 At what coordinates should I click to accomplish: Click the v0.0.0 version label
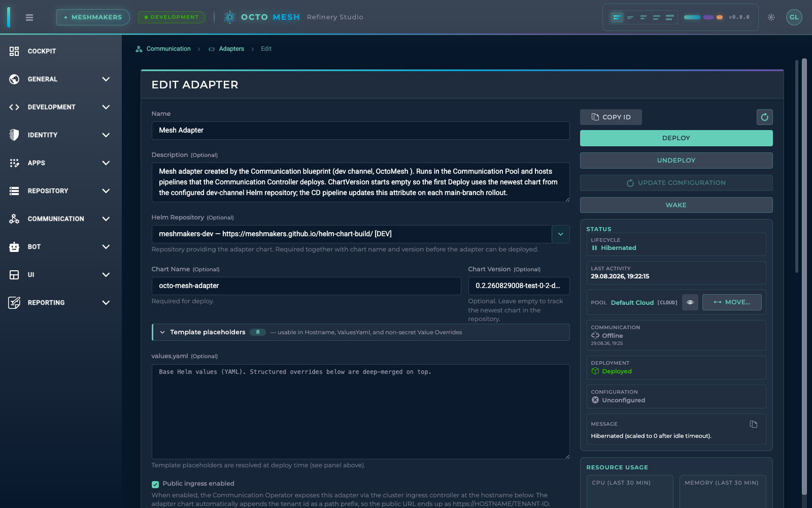coord(739,17)
